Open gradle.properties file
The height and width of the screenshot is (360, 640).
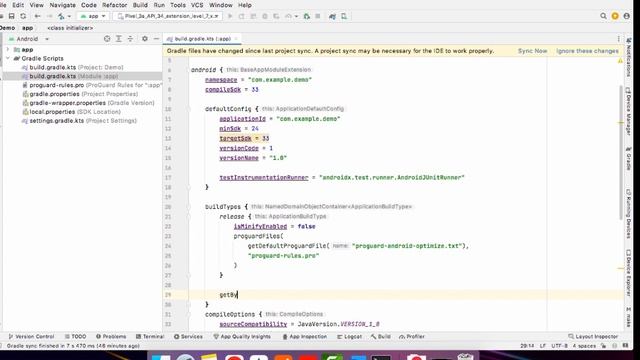click(80, 94)
